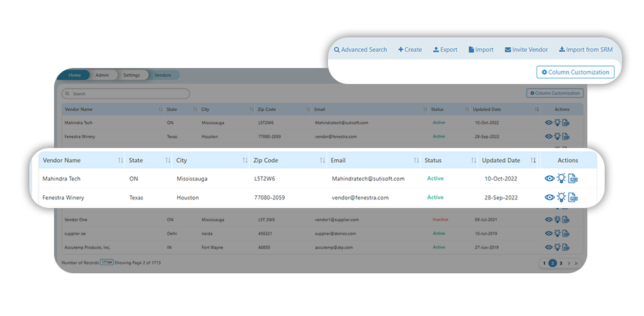Open the Settings breadcrumb tab

click(x=131, y=75)
